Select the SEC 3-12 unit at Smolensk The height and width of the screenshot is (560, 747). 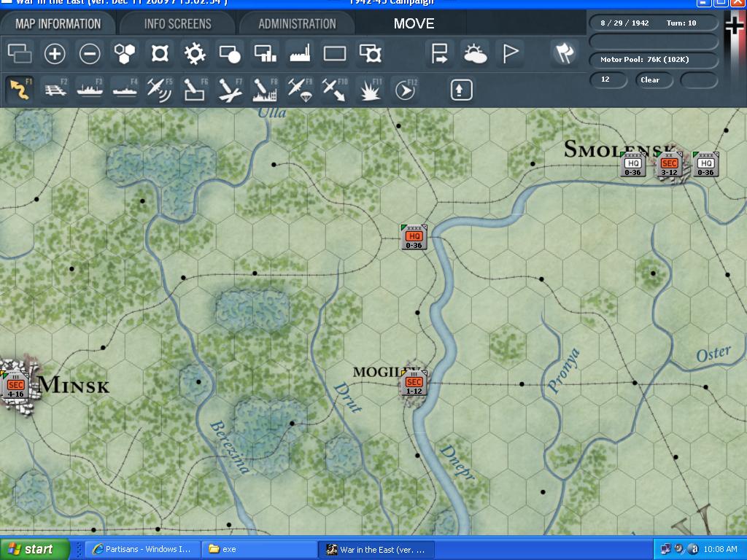(669, 164)
